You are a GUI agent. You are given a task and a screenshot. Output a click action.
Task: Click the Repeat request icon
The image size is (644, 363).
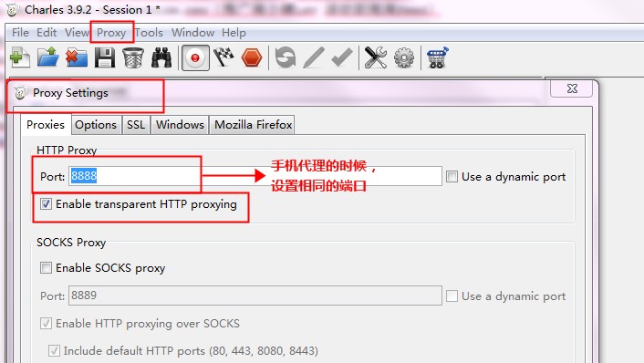[x=286, y=57]
